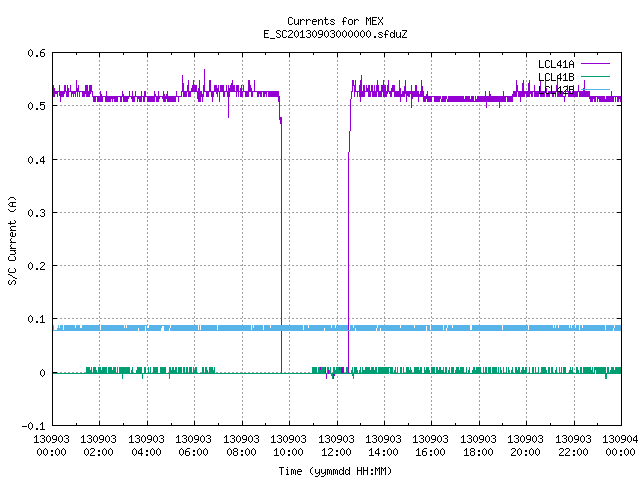Click the x-axis tick 130903 18:00
The width and height of the screenshot is (640, 480).
[x=478, y=446]
